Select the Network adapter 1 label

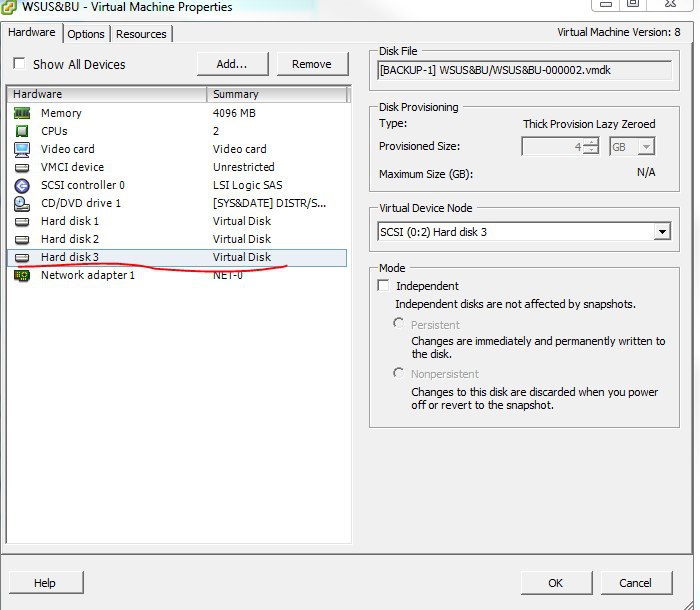[88, 275]
